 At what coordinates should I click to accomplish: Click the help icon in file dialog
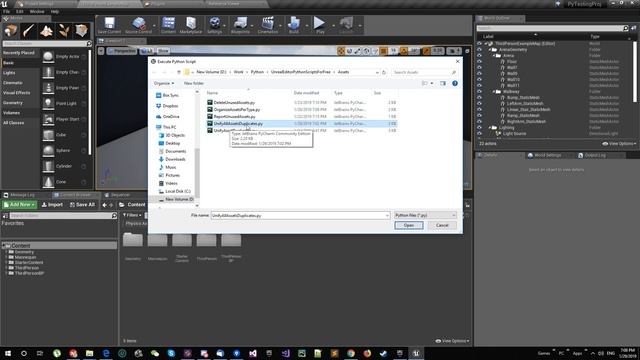coord(455,83)
